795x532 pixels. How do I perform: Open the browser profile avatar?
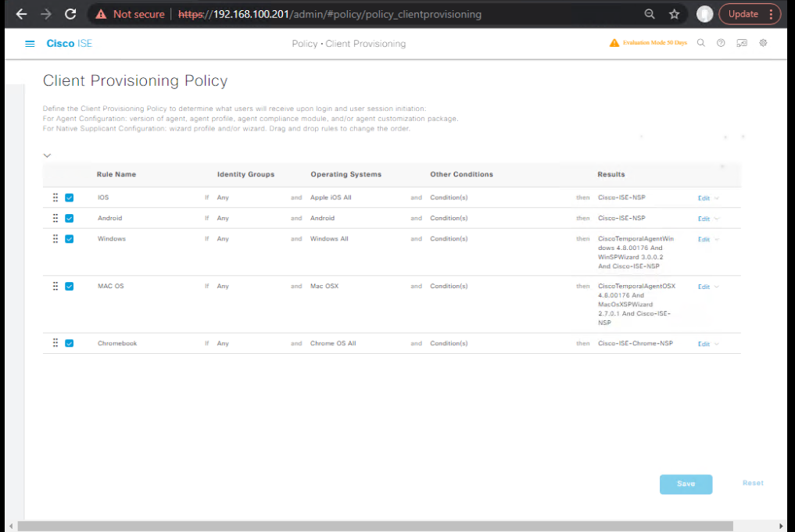click(705, 14)
